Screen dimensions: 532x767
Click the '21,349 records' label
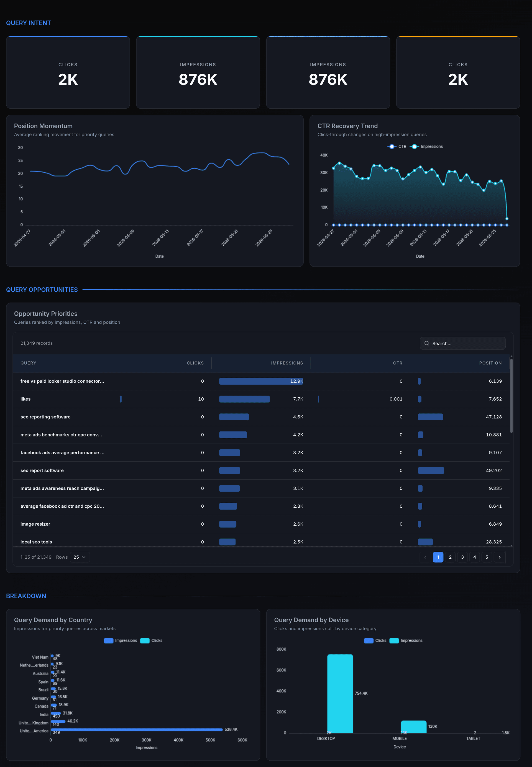coord(36,343)
